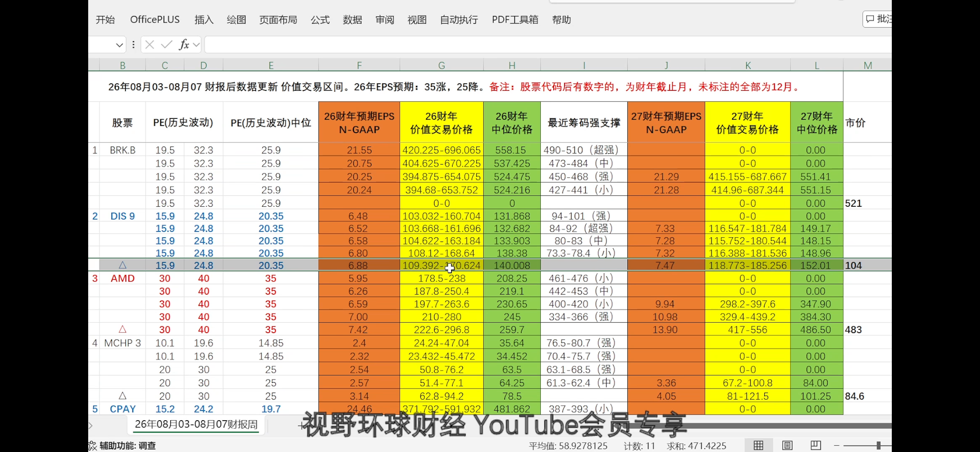Image resolution: width=980 pixels, height=452 pixels.
Task: Select the BRK.B stock cell
Action: (x=122, y=150)
